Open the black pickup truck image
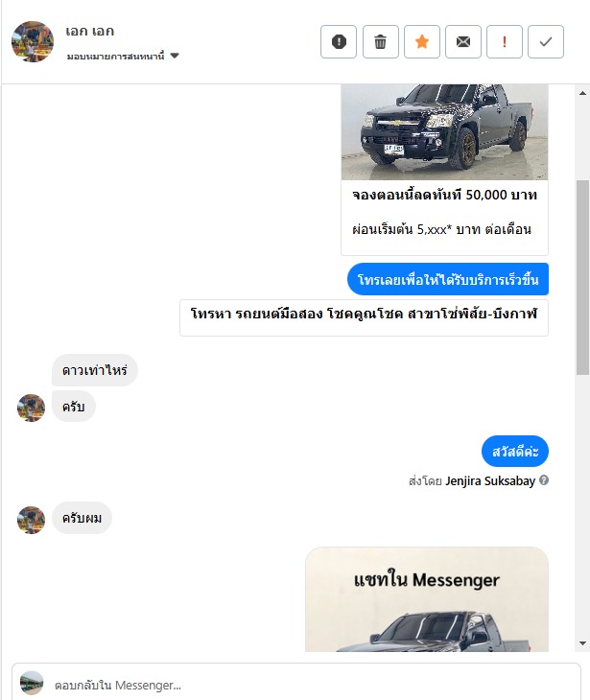 444,131
